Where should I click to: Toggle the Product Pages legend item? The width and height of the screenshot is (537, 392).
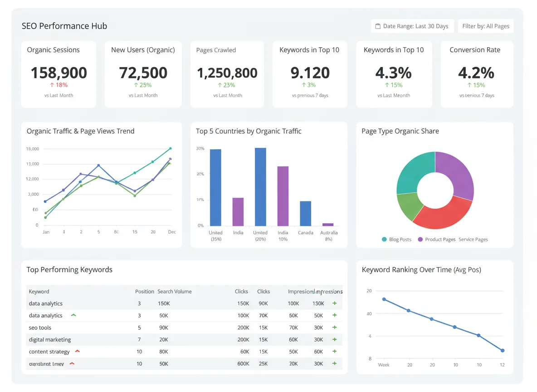pos(436,240)
